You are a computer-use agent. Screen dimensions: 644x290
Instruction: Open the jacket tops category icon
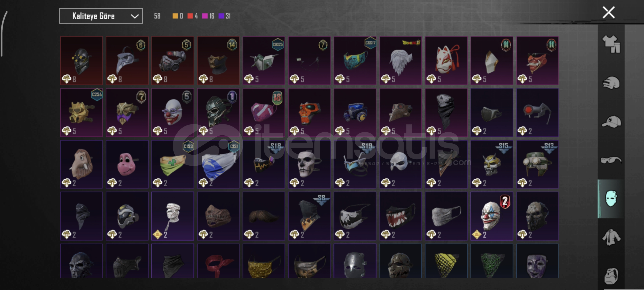pos(611,237)
